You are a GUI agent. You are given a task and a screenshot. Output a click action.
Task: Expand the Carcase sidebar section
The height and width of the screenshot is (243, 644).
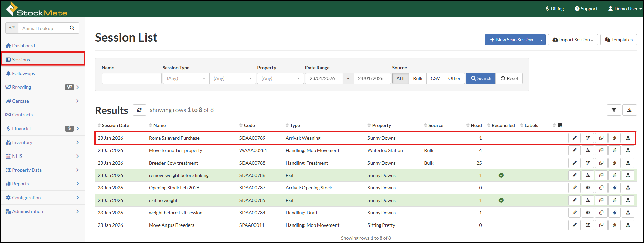point(43,101)
